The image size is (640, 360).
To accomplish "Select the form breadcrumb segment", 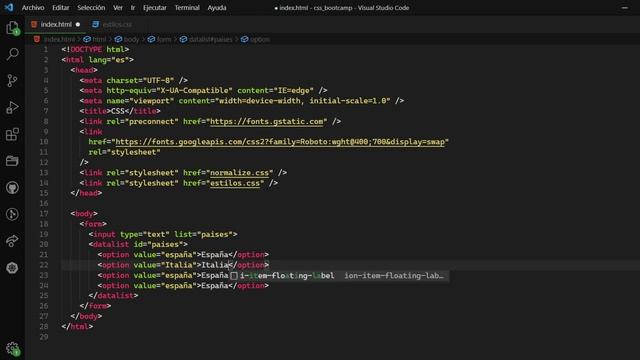I will (x=164, y=39).
